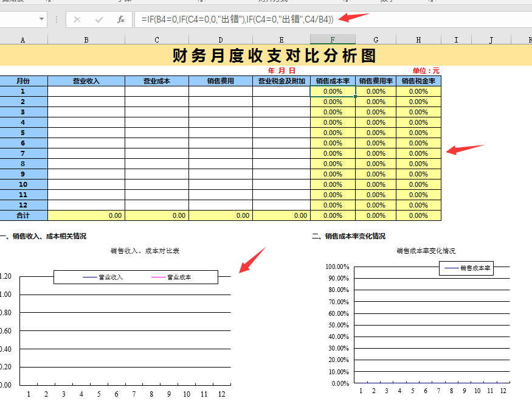The height and width of the screenshot is (401, 532).
Task: Click heading 二、销售成本率变化情况
Action: [349, 236]
